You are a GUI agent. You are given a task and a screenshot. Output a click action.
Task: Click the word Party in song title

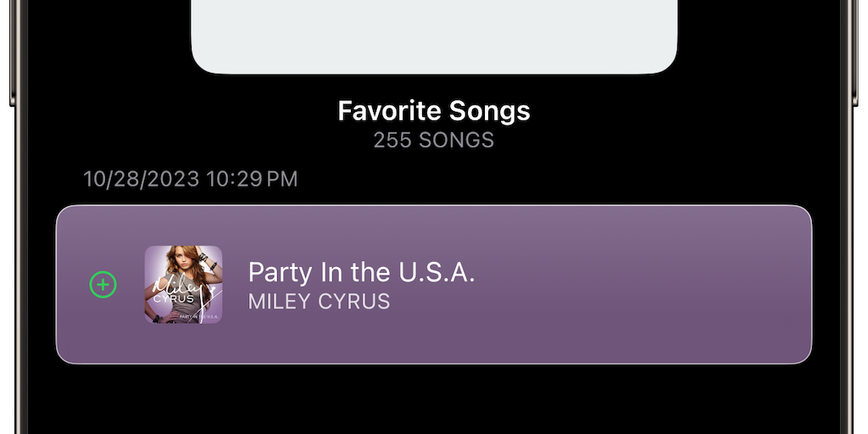[275, 272]
